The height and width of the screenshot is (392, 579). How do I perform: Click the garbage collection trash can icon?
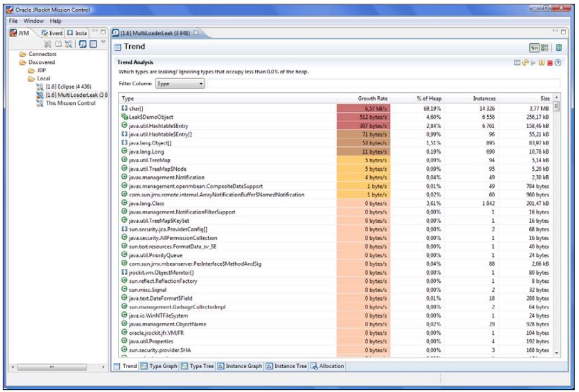click(x=559, y=47)
